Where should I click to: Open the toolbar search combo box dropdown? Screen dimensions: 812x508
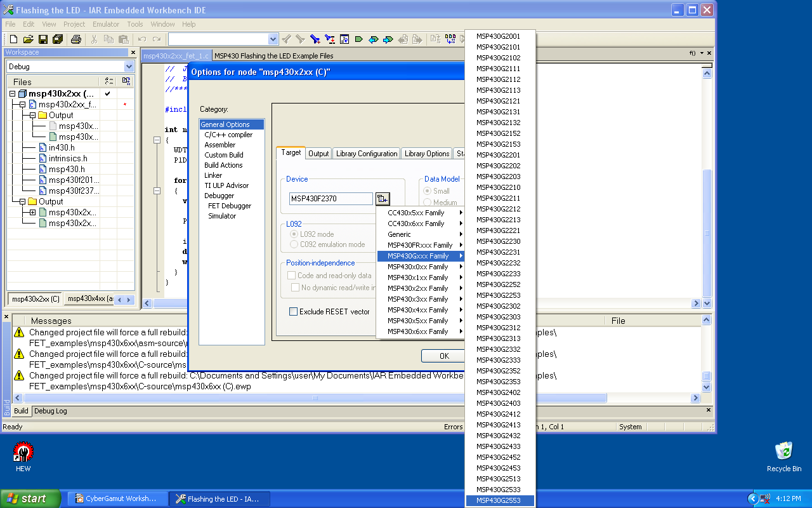point(273,39)
